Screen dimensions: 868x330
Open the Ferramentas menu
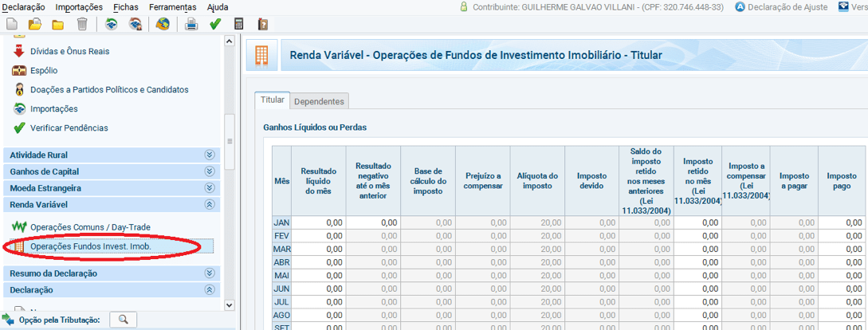(173, 7)
